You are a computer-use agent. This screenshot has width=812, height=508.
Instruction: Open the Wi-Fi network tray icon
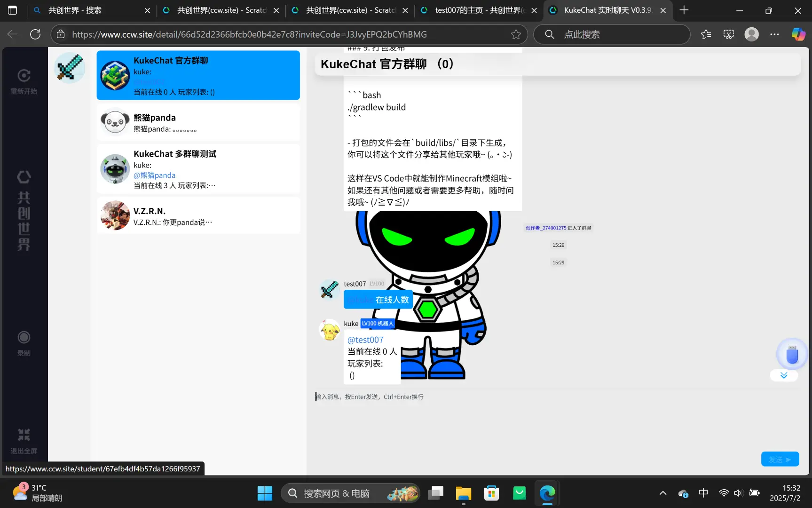(724, 493)
